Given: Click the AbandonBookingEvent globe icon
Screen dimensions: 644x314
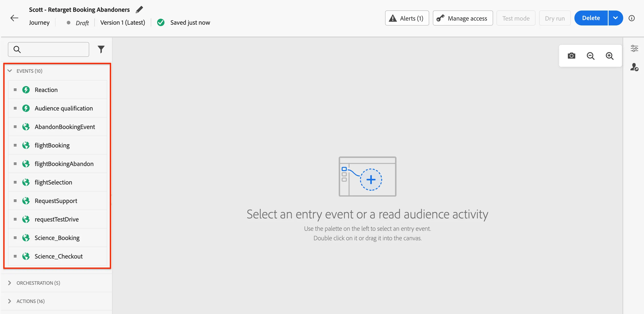Looking at the screenshot, I should click(x=26, y=127).
